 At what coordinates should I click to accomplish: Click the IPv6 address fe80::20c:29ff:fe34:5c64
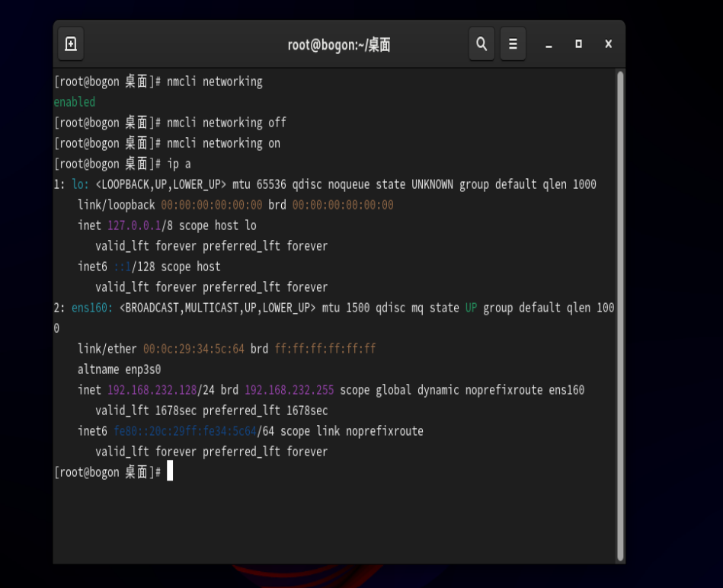pyautogui.click(x=185, y=431)
